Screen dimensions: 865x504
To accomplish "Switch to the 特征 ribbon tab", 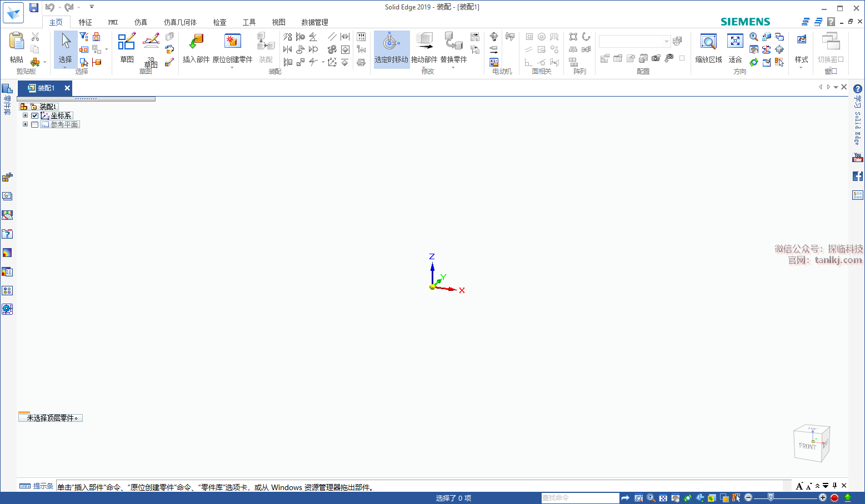I will [85, 22].
